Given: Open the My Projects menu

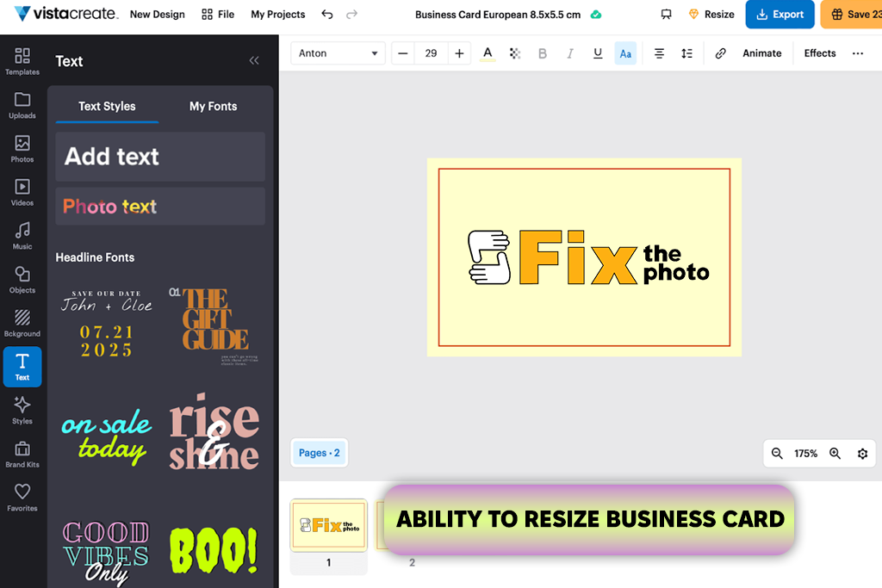Looking at the screenshot, I should tap(277, 15).
